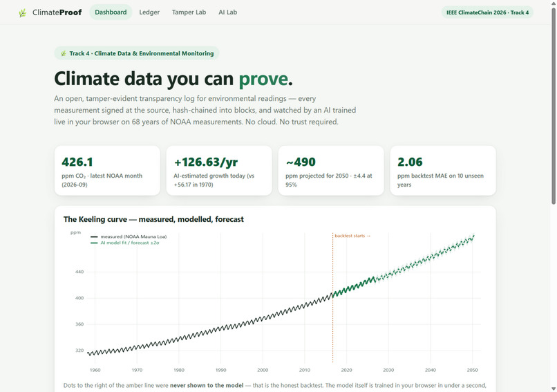The height and width of the screenshot is (392, 557).
Task: Click the 426.1 ppm CO₂ stat card
Action: 107,171
